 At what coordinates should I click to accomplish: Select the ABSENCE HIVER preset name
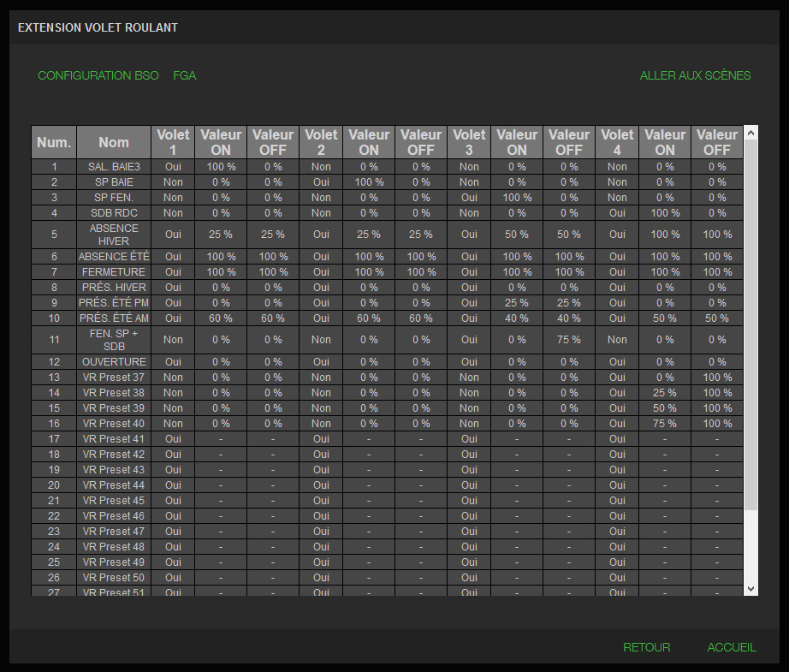[x=114, y=235]
